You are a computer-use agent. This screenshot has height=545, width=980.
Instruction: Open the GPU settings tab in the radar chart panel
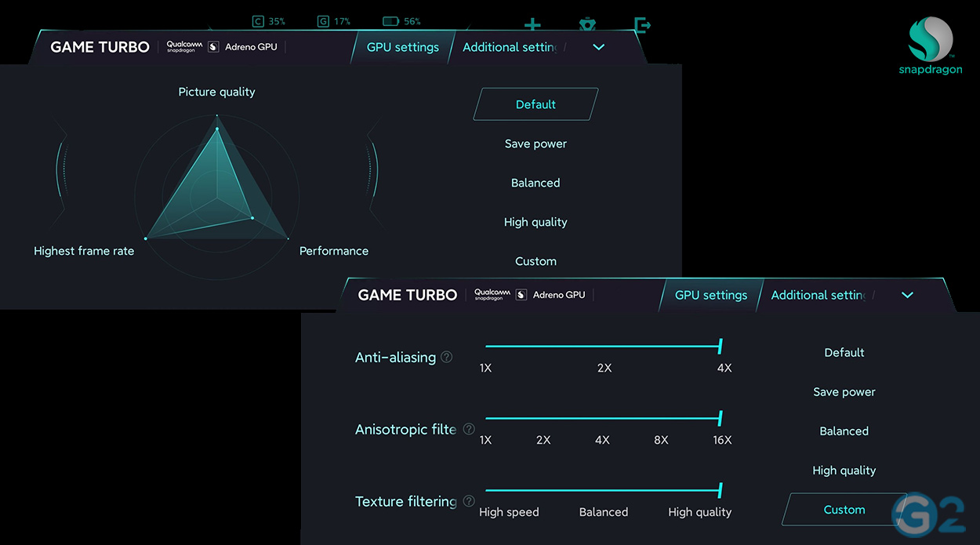pyautogui.click(x=402, y=47)
